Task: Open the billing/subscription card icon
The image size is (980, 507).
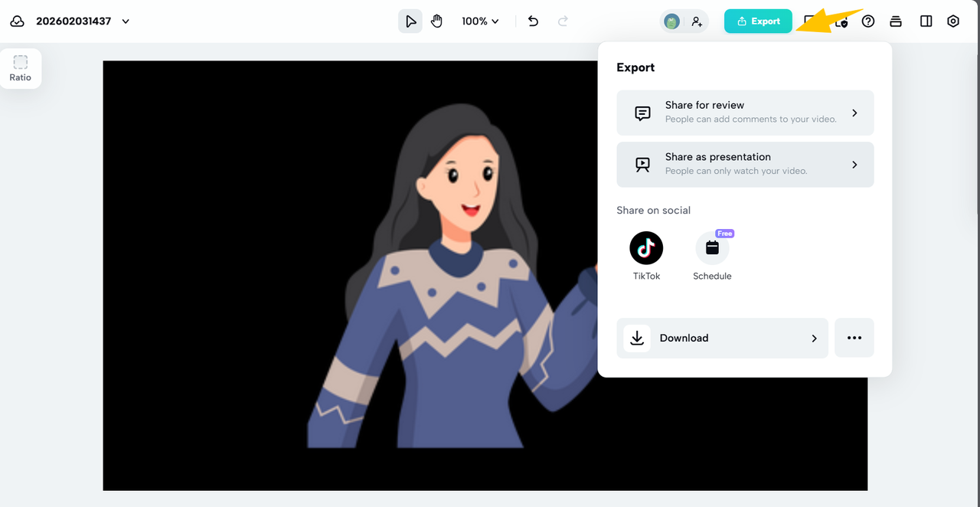Action: click(x=896, y=21)
